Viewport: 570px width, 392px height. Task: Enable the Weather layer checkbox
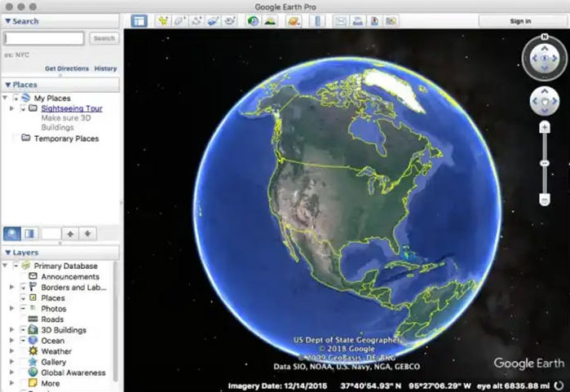[x=24, y=351]
